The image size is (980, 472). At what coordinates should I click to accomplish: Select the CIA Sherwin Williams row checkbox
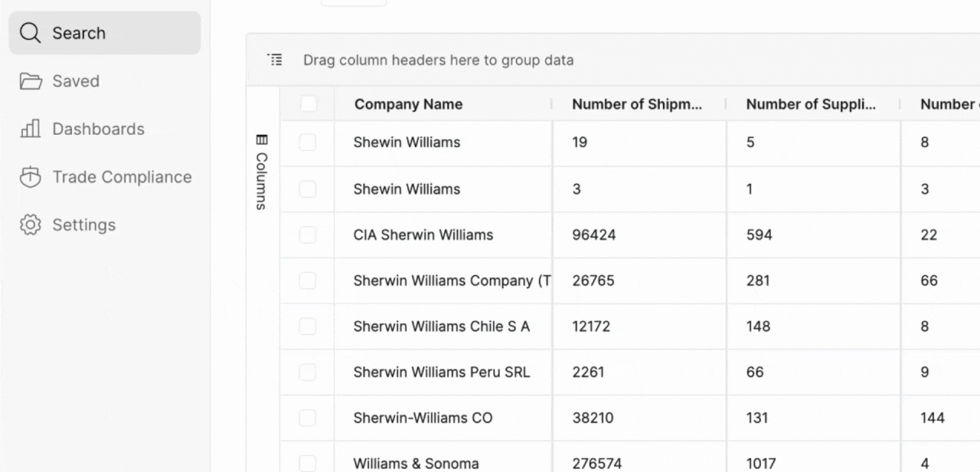(308, 235)
